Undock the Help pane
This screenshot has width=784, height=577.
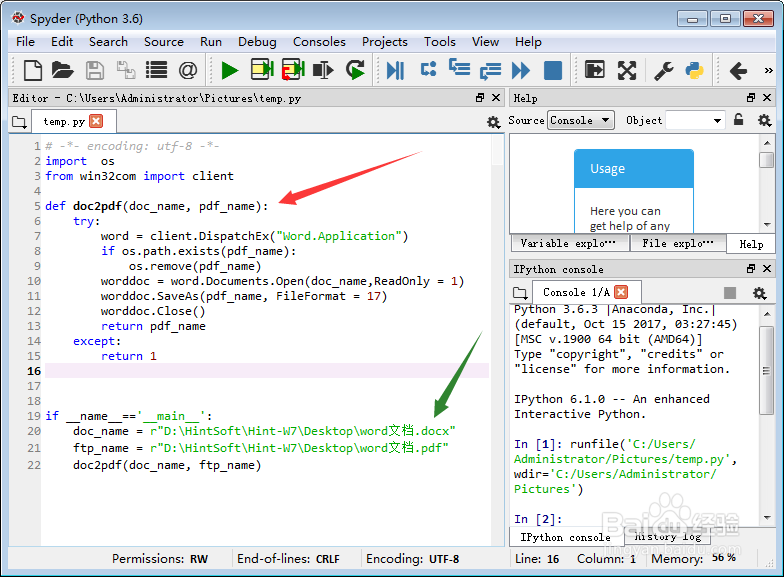(750, 98)
